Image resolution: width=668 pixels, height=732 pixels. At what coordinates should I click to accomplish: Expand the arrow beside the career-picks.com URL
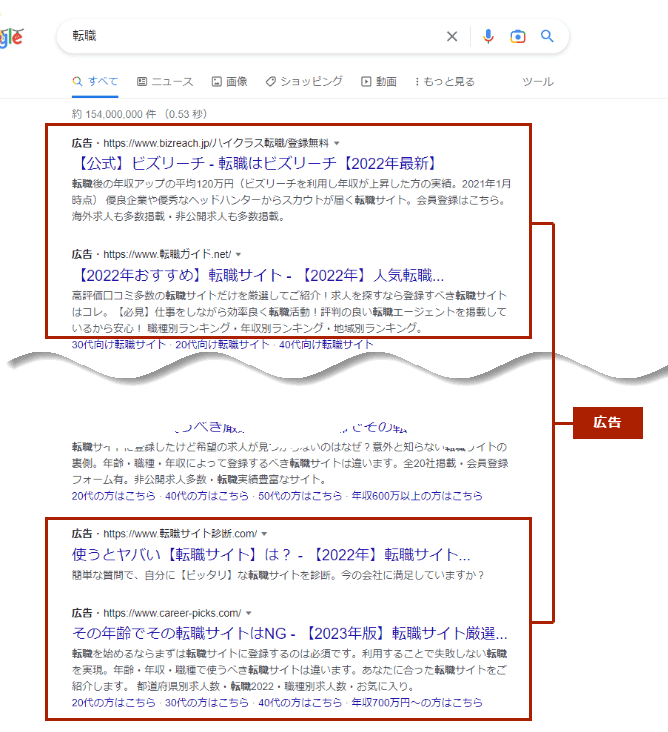[249, 613]
